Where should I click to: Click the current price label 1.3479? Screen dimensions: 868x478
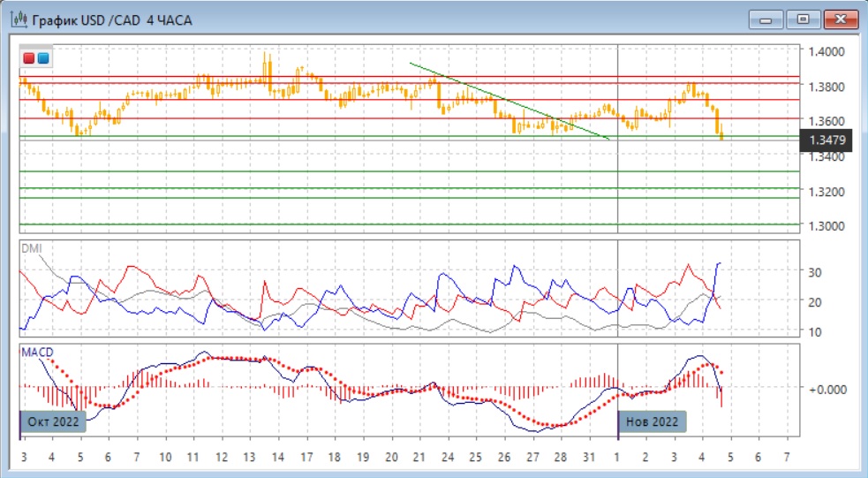pos(828,140)
